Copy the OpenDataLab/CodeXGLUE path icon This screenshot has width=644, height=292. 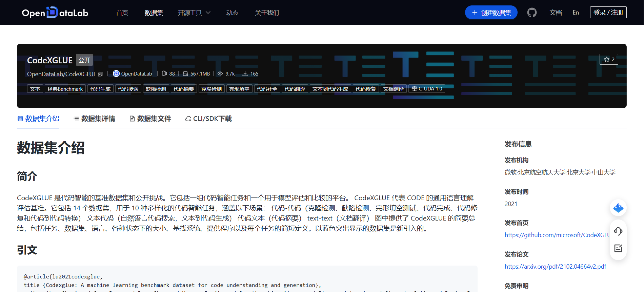tap(100, 74)
